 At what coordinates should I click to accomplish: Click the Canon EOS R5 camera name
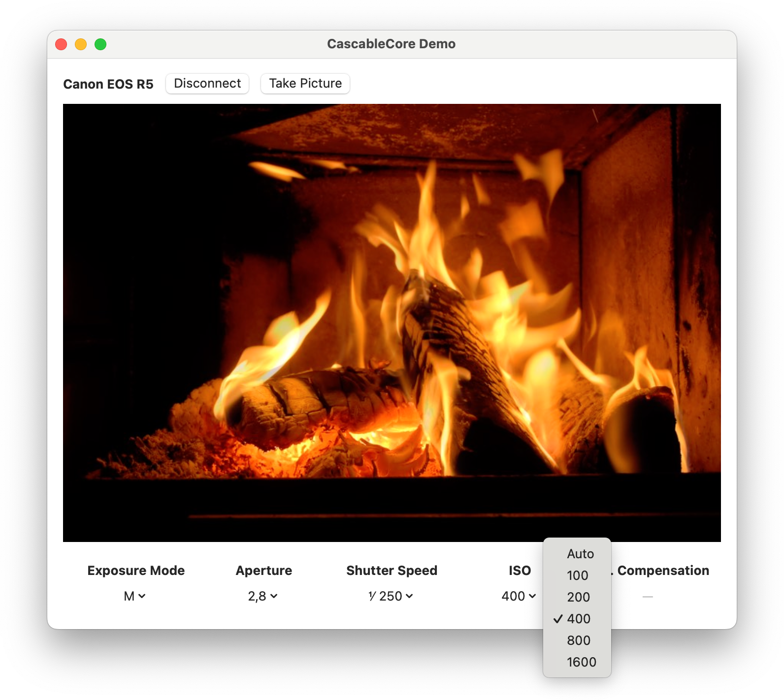pos(108,84)
